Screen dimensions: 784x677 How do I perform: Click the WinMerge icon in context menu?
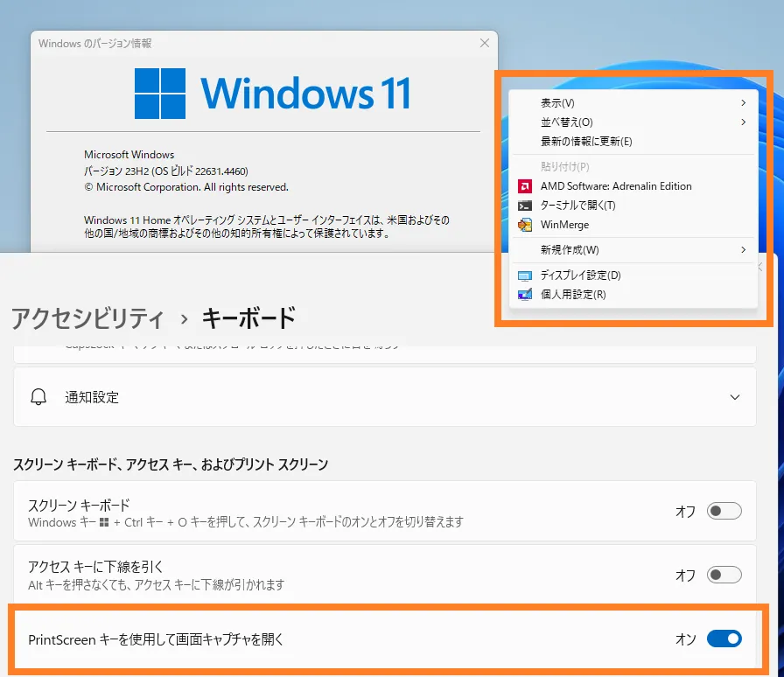524,225
